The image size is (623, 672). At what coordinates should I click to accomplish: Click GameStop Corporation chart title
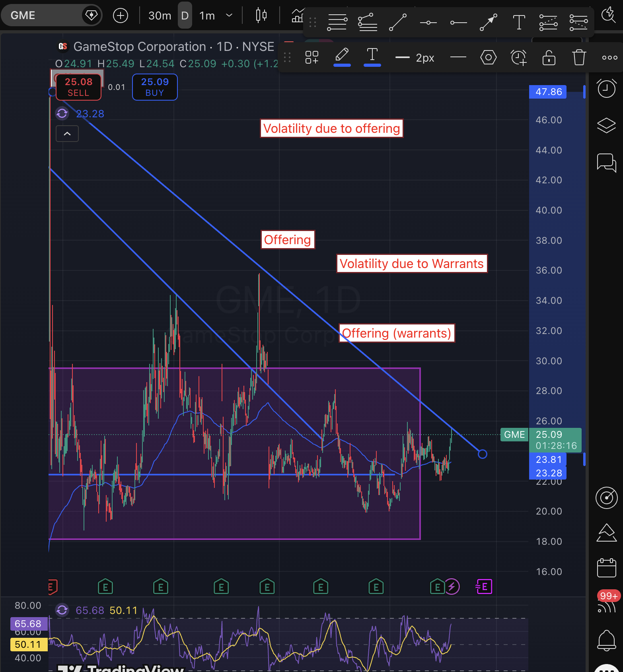pos(140,47)
